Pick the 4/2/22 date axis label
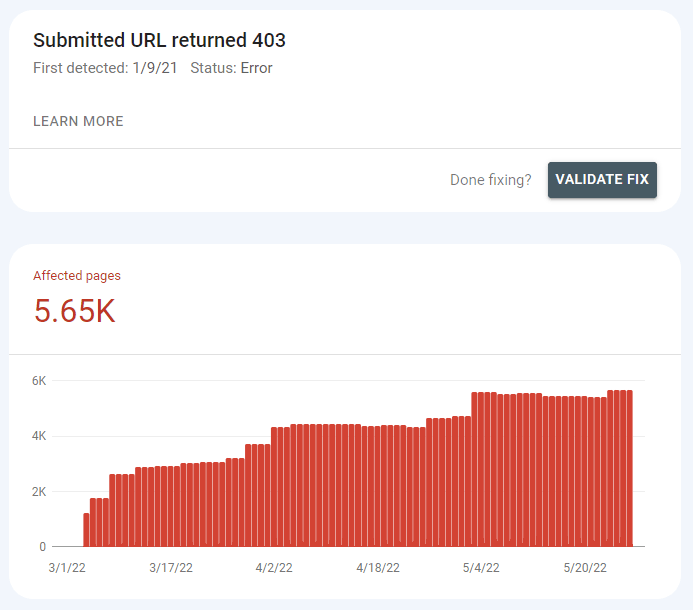 point(274,568)
